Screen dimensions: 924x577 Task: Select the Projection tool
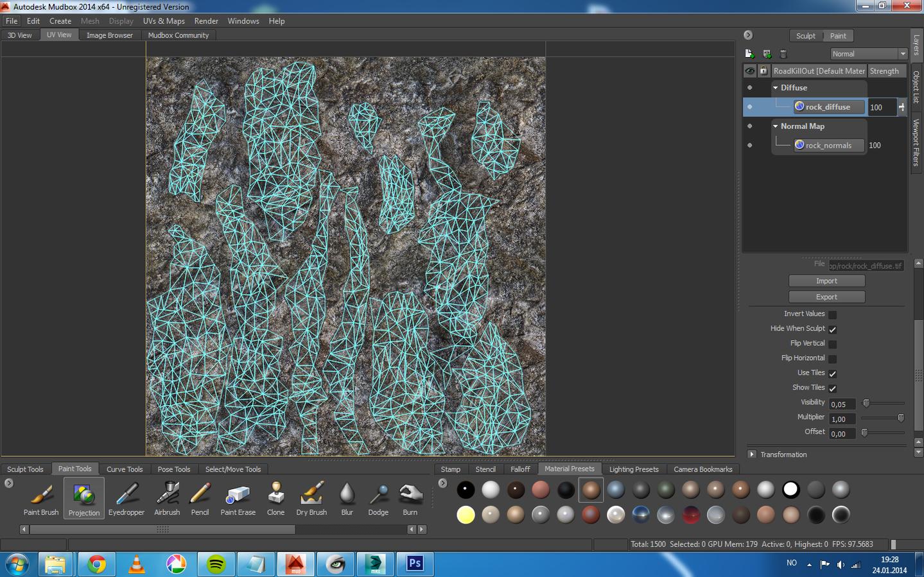(83, 498)
